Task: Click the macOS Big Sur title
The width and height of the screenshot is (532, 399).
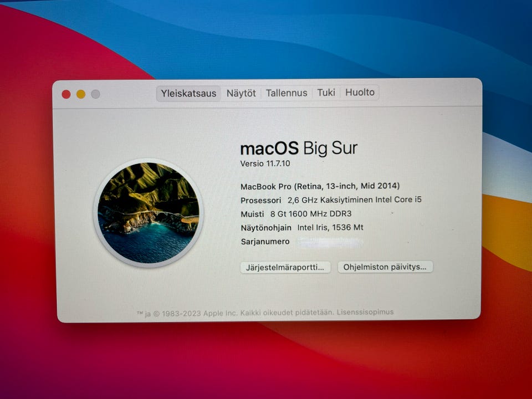Action: pos(299,149)
